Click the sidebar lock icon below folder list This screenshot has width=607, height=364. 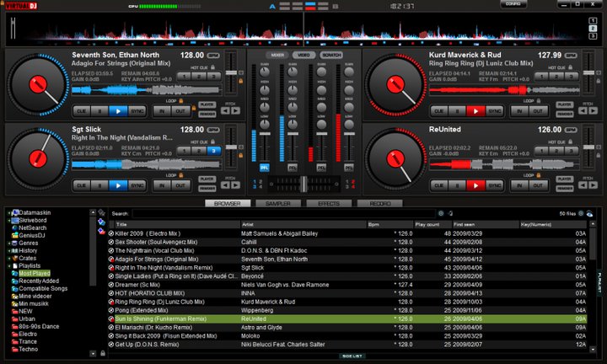point(103,353)
